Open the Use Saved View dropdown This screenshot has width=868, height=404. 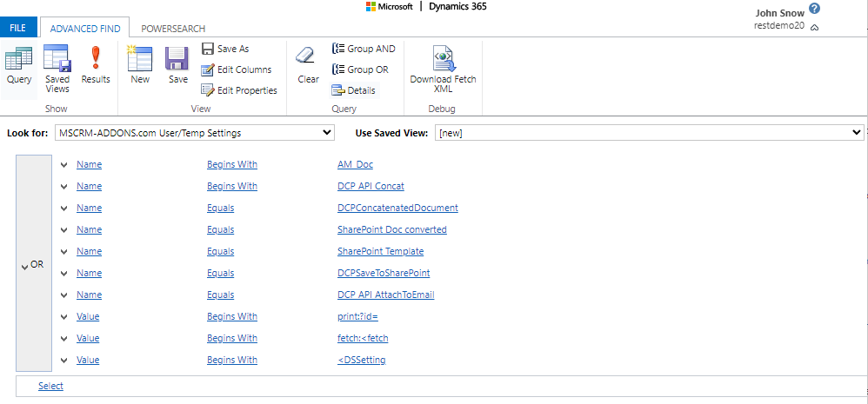(649, 133)
